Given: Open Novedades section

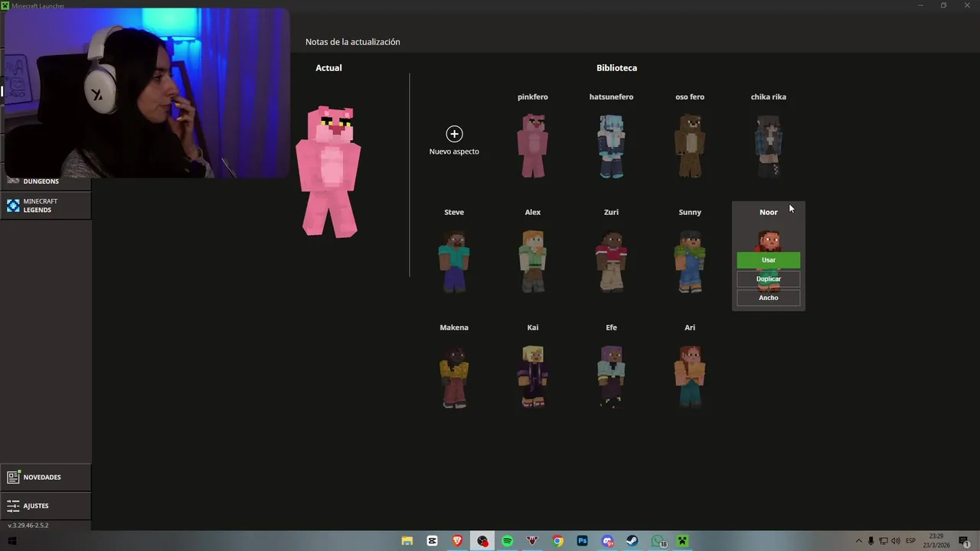Looking at the screenshot, I should tap(46, 478).
